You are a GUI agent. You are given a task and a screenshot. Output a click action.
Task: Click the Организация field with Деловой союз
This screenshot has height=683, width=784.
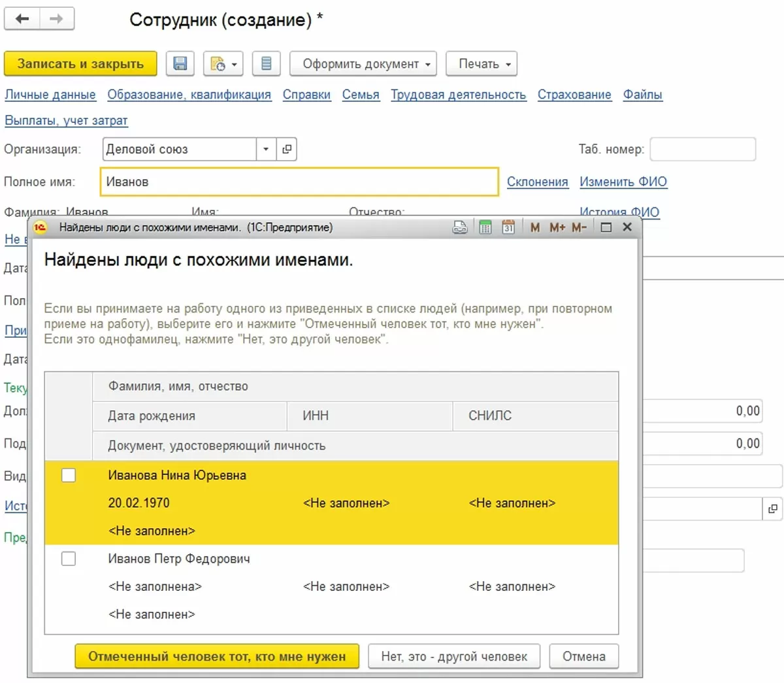pos(179,149)
